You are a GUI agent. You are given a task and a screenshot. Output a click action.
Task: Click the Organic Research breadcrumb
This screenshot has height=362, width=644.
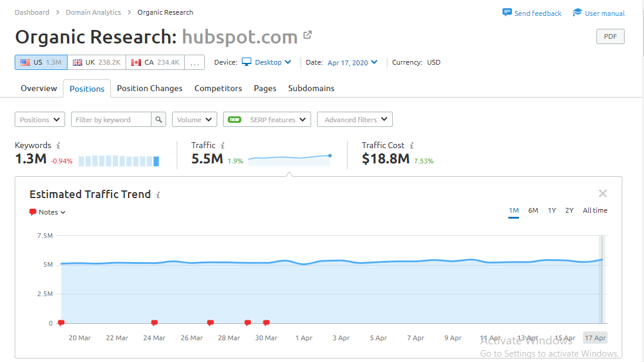[x=165, y=12]
